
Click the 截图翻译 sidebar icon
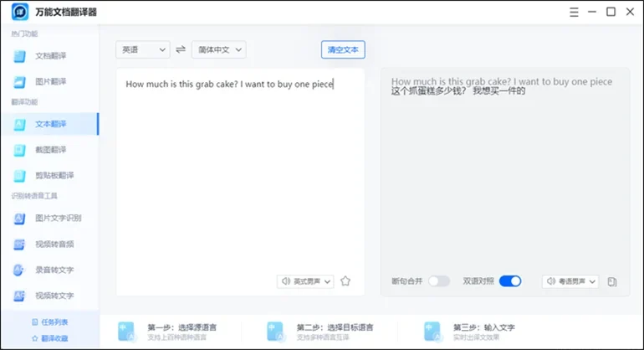(19, 150)
